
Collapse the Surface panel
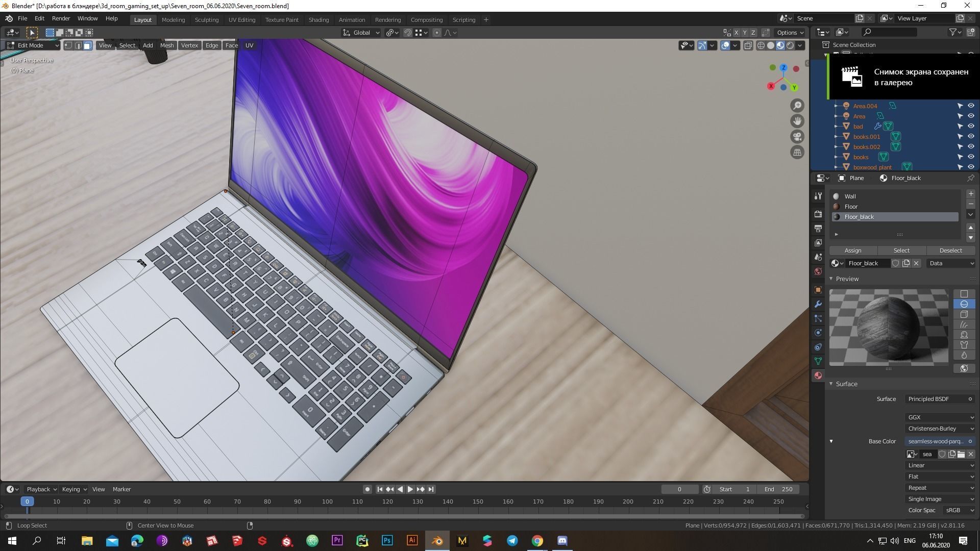coord(831,384)
